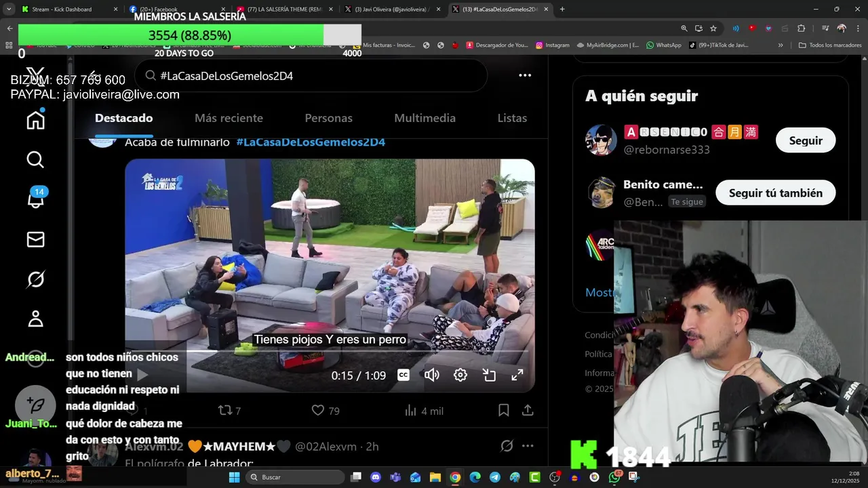Viewport: 868px width, 488px height.
Task: Open Todos los marcadores folder
Action: (830, 45)
